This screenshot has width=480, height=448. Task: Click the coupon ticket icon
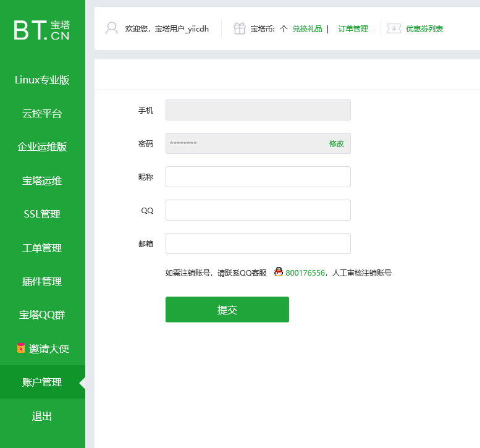coord(394,28)
